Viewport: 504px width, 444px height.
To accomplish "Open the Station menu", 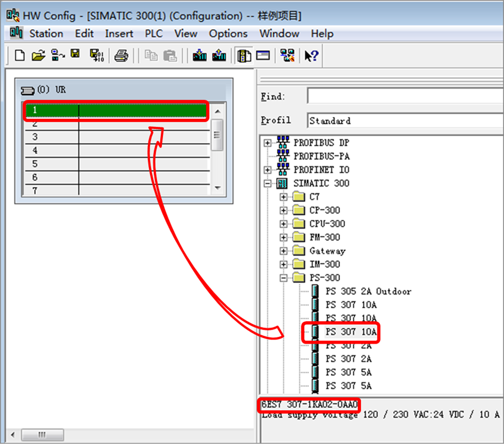I will tap(46, 34).
